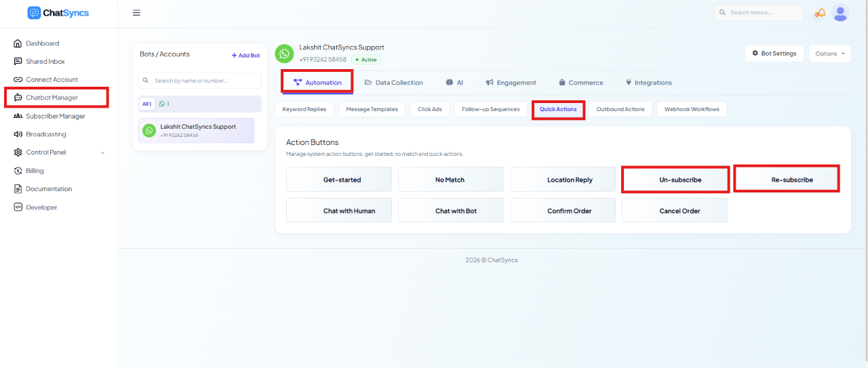Screen dimensions: 868x368
Task: Open the Confirm Order action button
Action: point(563,210)
